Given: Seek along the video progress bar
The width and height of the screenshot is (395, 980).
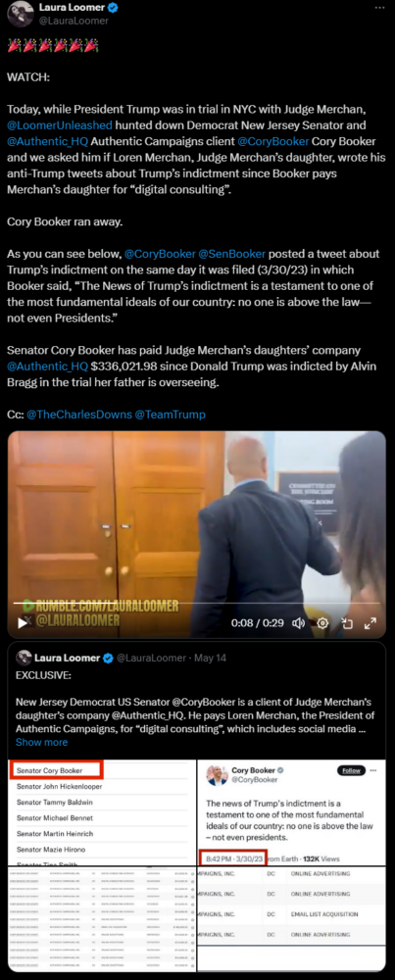Looking at the screenshot, I should (x=197, y=603).
